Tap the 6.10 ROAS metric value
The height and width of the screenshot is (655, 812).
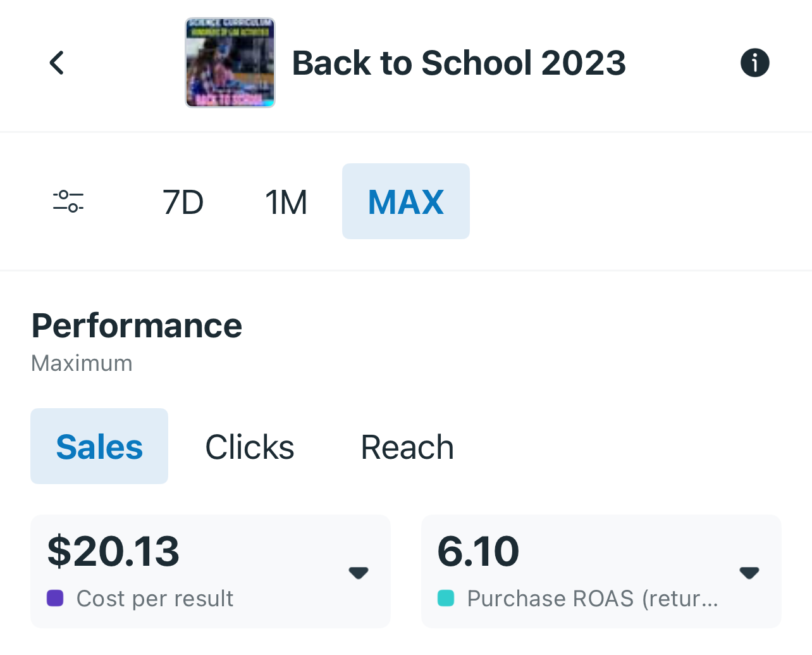click(478, 551)
